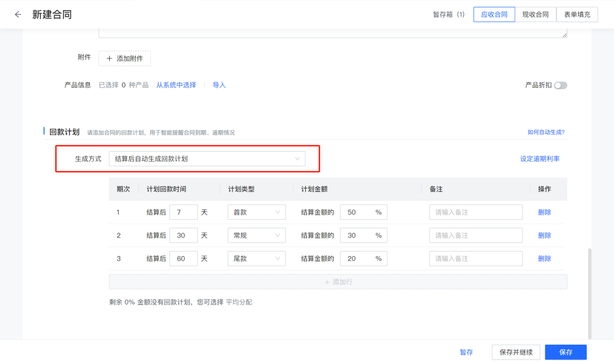Click the 导入 link

coord(219,85)
